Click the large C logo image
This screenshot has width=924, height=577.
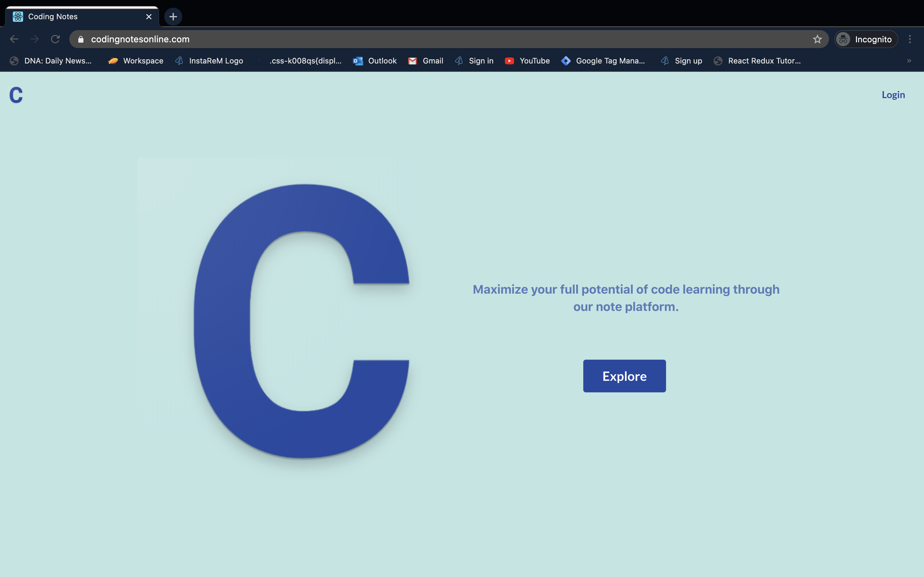(x=302, y=321)
